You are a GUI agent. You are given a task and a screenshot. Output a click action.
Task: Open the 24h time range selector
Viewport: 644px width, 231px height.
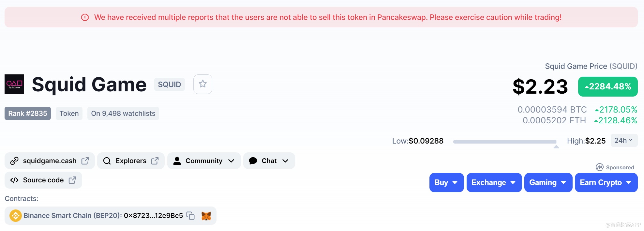[x=623, y=141]
